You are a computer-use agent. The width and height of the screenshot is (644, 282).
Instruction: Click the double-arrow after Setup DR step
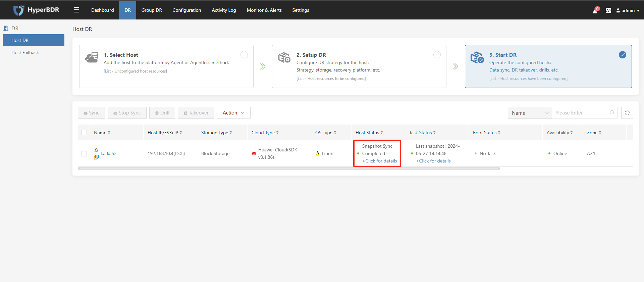[455, 66]
